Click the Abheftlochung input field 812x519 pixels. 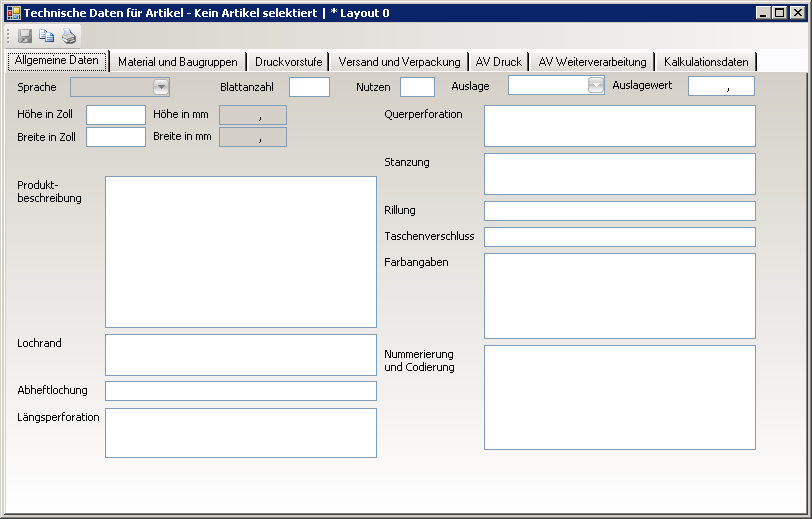(240, 391)
